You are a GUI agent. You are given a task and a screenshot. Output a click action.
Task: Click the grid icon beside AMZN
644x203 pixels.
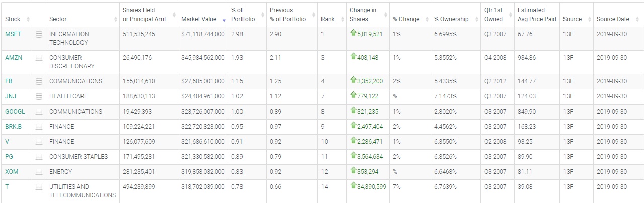[x=39, y=58]
